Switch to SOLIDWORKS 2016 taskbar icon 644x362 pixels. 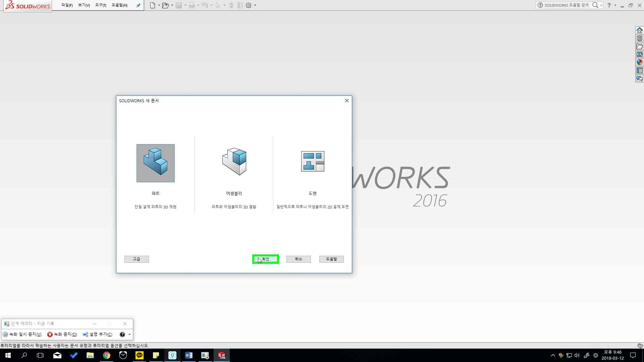222,355
